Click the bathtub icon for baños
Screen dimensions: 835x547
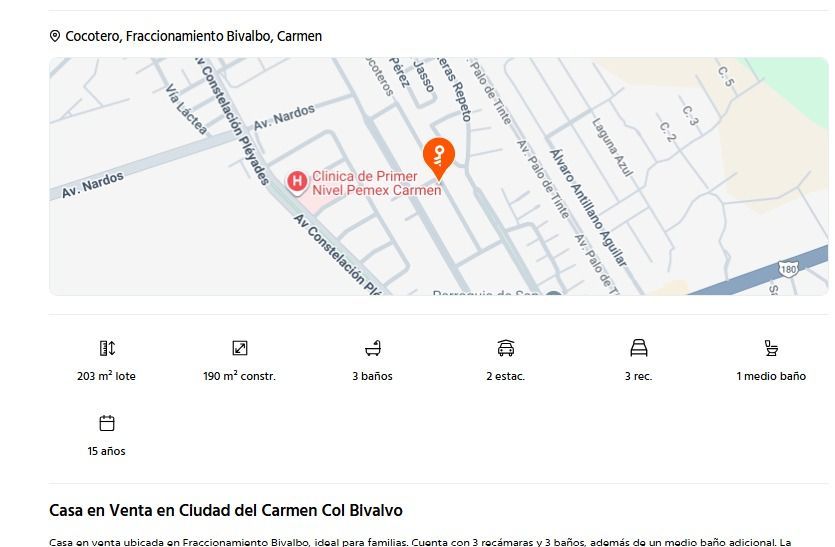coord(373,348)
